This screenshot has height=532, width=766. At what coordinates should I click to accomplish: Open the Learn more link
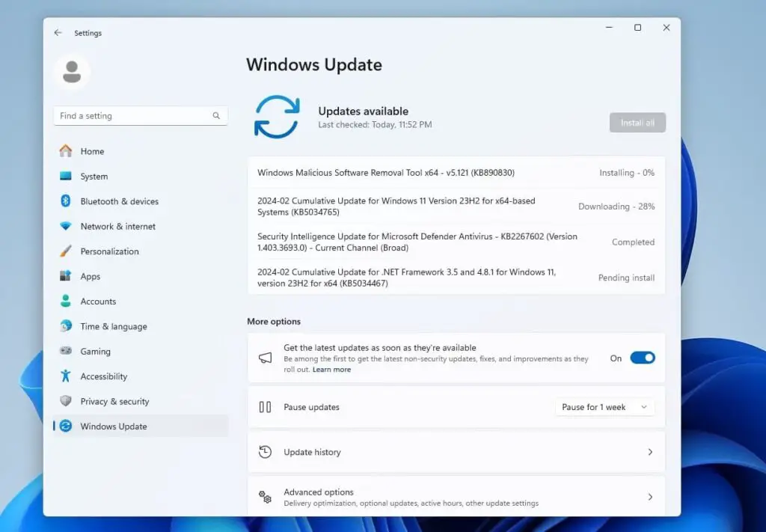[331, 369]
